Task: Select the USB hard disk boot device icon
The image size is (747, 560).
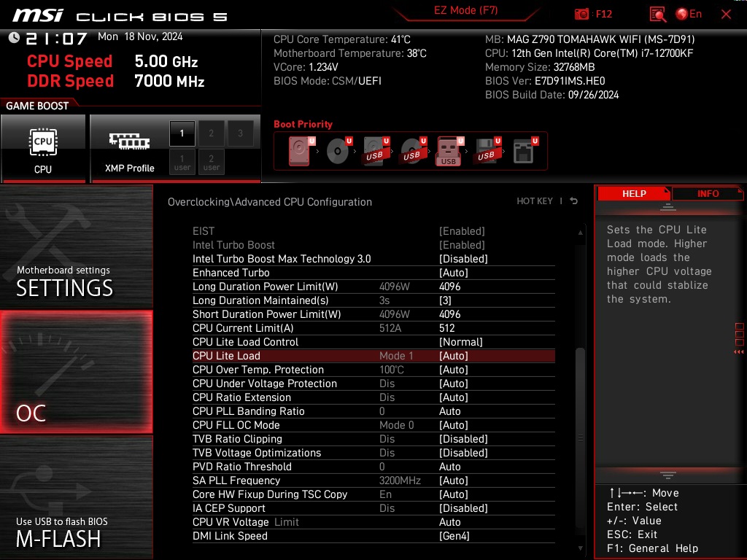Action: pos(376,151)
